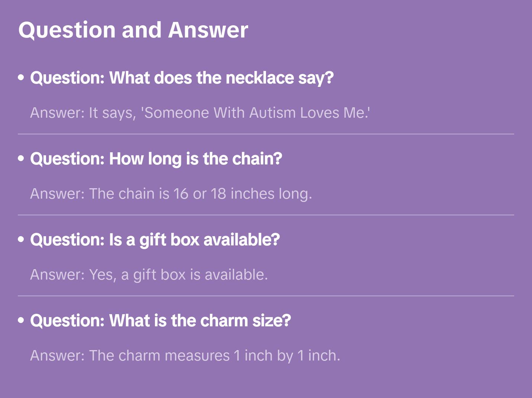Screen dimensions: 532x398
Task: Click the divider line below the gift box answer
Action: pyautogui.click(x=266, y=296)
